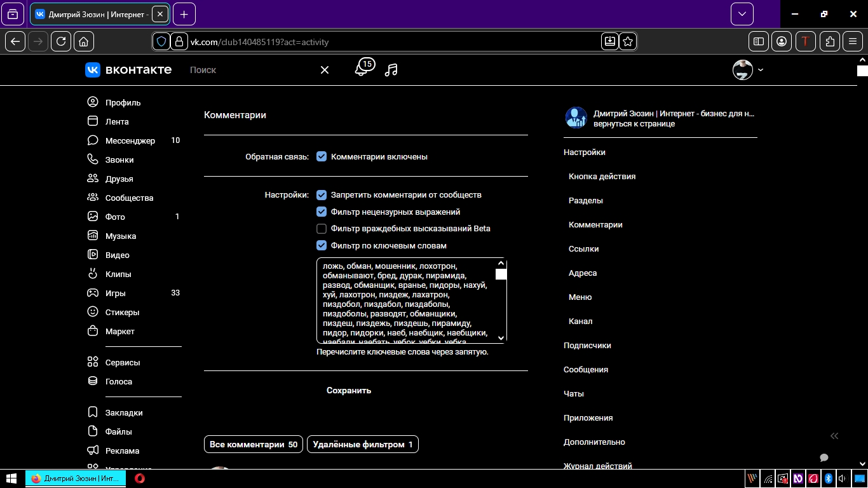Toggle 'Комментарии включены' checkbox
This screenshot has height=488, width=868.
[322, 156]
